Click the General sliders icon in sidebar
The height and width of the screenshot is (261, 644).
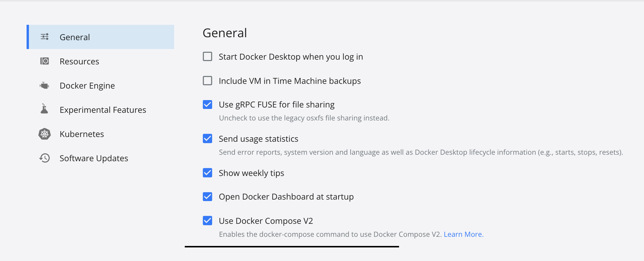tap(45, 37)
